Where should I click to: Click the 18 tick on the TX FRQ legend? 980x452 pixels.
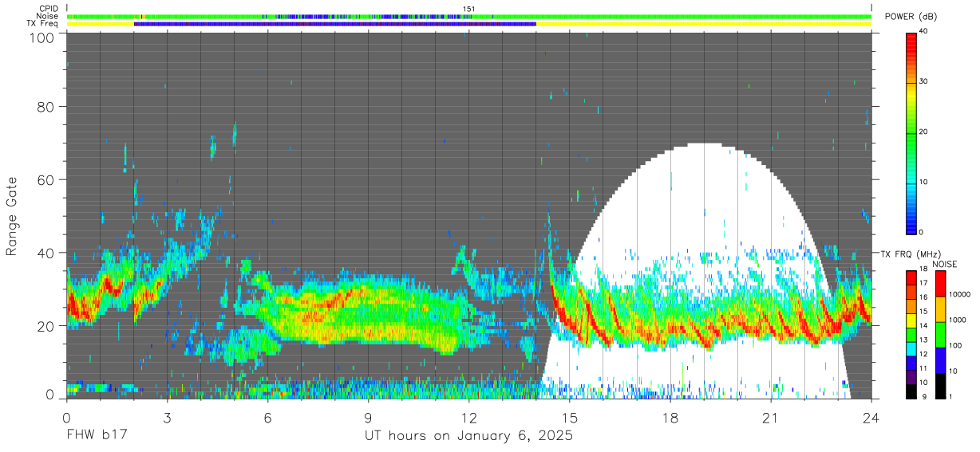tap(924, 270)
